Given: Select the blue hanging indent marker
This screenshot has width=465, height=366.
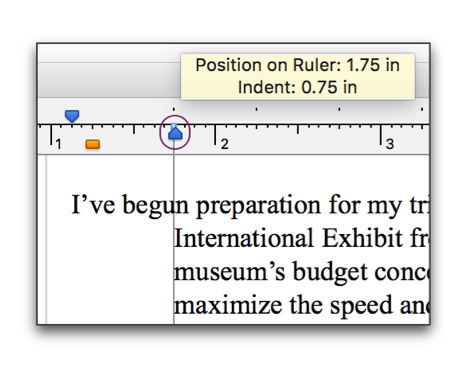Looking at the screenshot, I should 175,133.
